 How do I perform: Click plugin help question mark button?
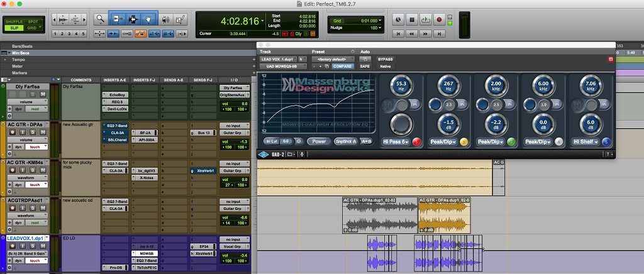pos(608,154)
